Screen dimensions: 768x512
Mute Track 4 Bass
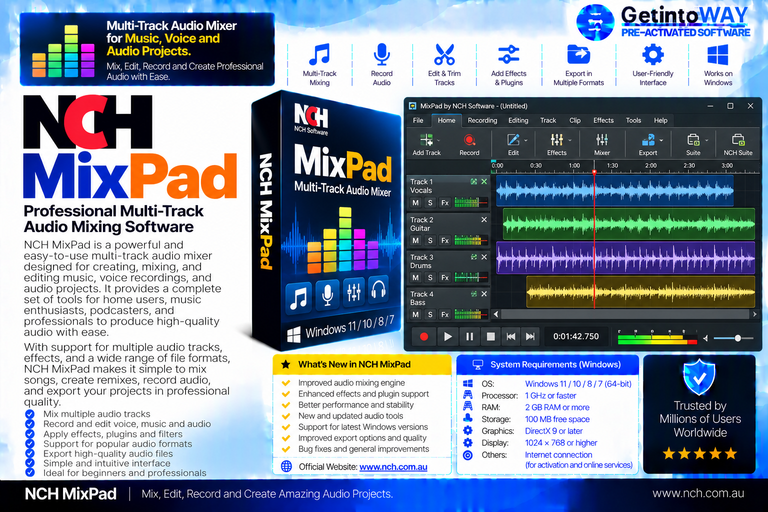click(415, 315)
